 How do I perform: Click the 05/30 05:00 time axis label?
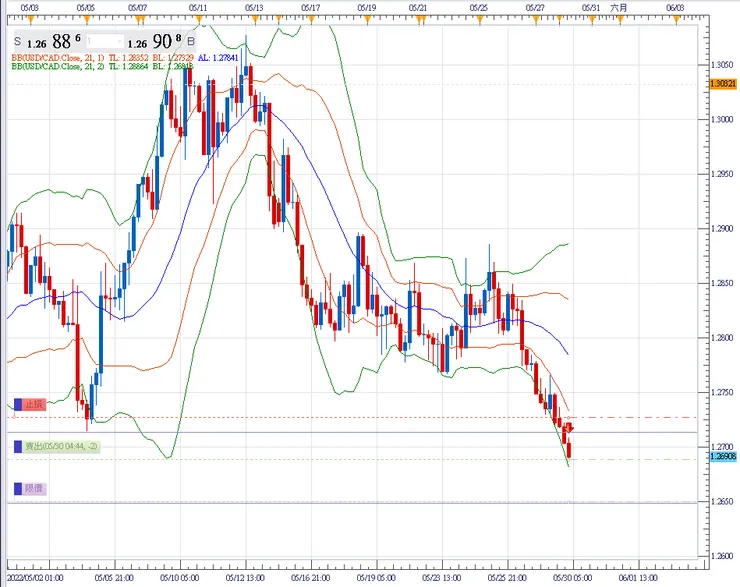[573, 578]
